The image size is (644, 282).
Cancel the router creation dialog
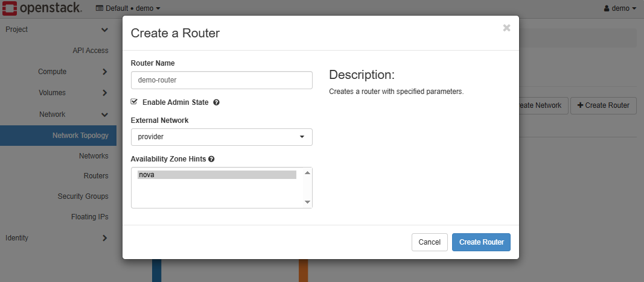(x=429, y=242)
